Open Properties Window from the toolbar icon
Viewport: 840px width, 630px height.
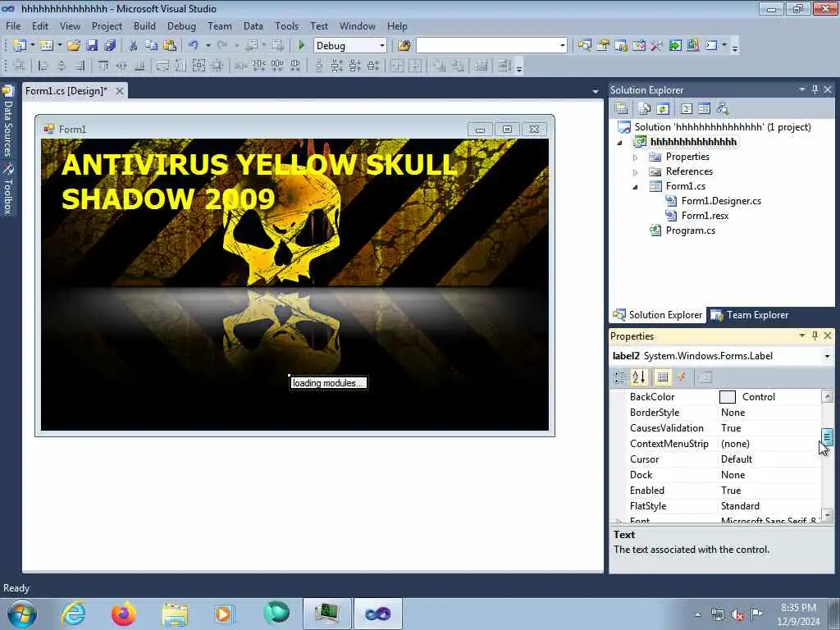[603, 46]
